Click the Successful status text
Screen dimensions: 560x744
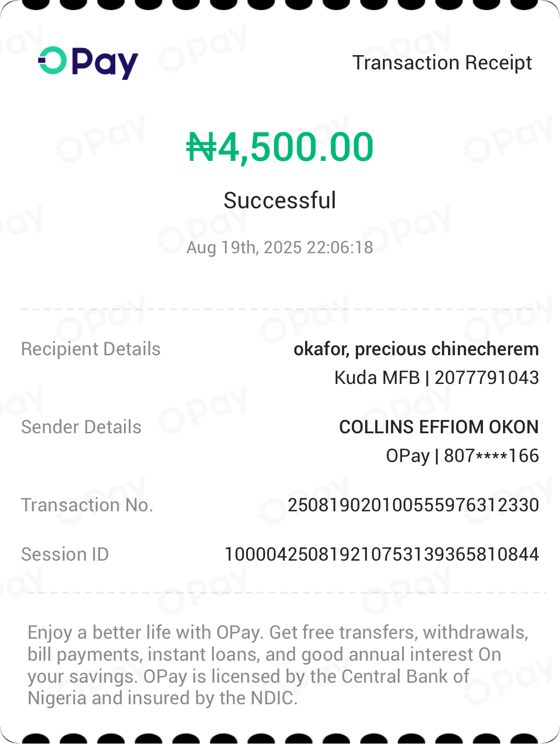280,200
